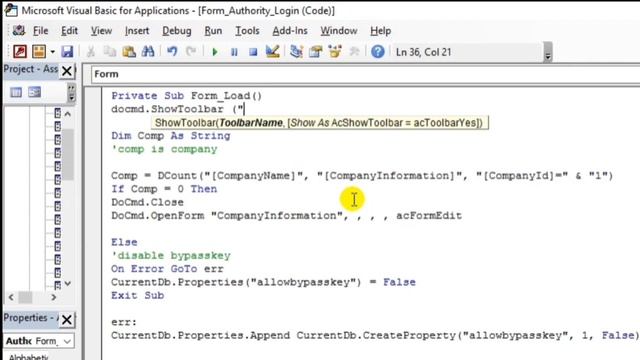Click the 'Private Sub Form_Load()' line

(187, 96)
